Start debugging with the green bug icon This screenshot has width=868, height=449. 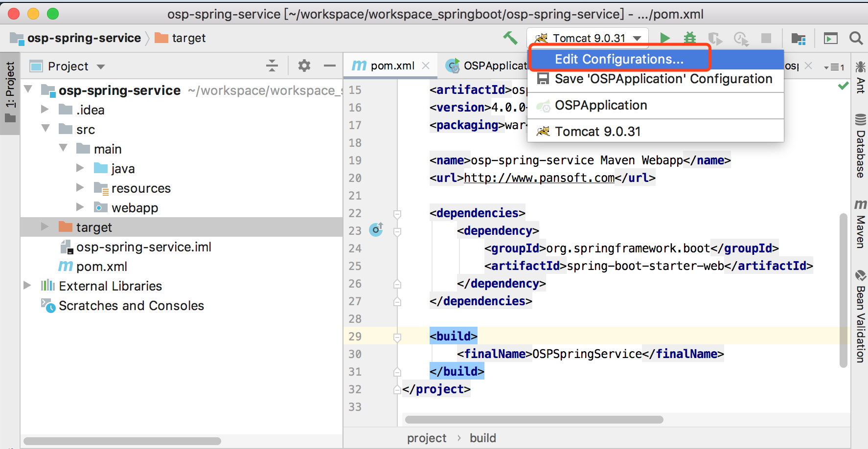(690, 38)
